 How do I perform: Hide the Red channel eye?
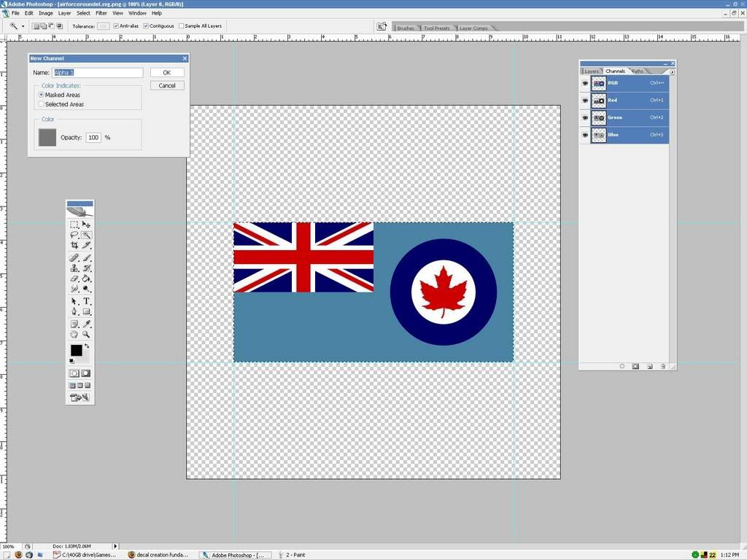coord(585,101)
